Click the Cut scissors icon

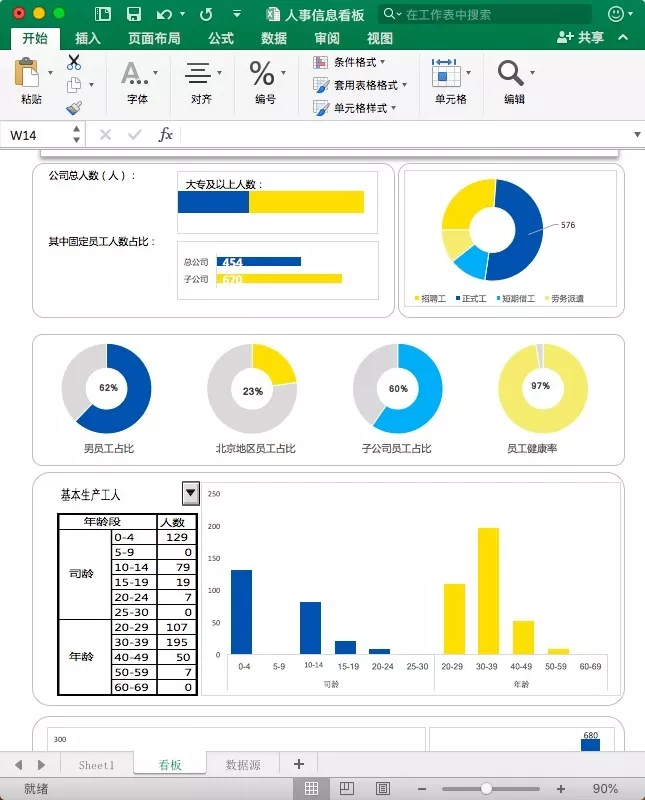point(74,62)
